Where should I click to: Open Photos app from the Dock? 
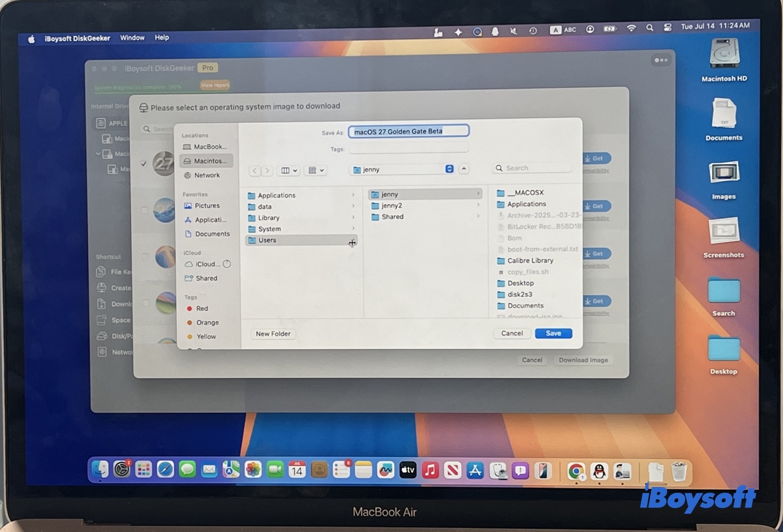(x=253, y=469)
